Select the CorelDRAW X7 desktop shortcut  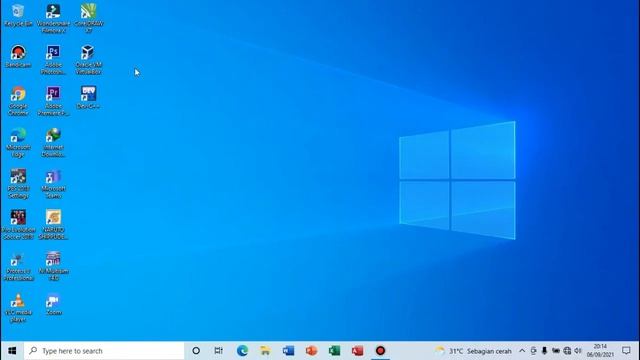click(89, 18)
